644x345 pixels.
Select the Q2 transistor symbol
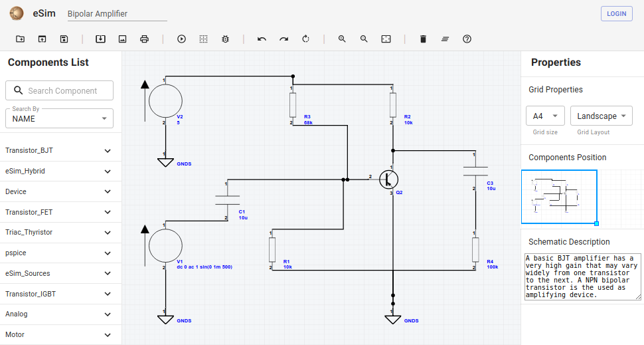pyautogui.click(x=388, y=179)
